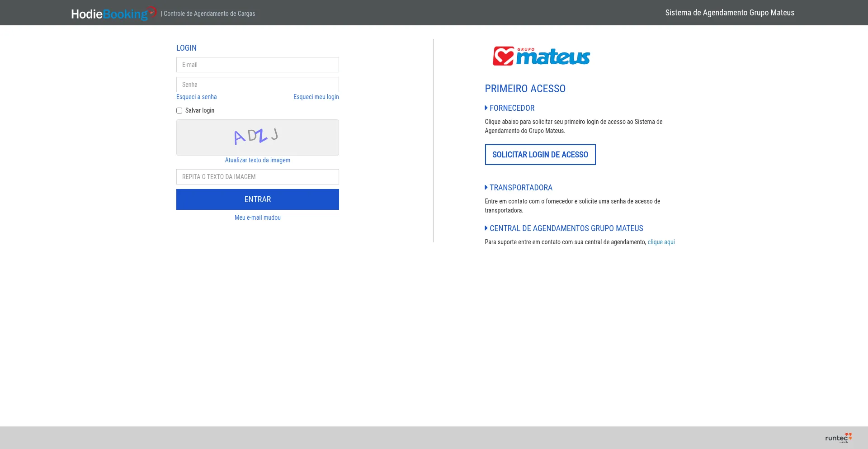Click the HodieBooking logo
Image resolution: width=868 pixels, height=449 pixels.
tap(114, 13)
